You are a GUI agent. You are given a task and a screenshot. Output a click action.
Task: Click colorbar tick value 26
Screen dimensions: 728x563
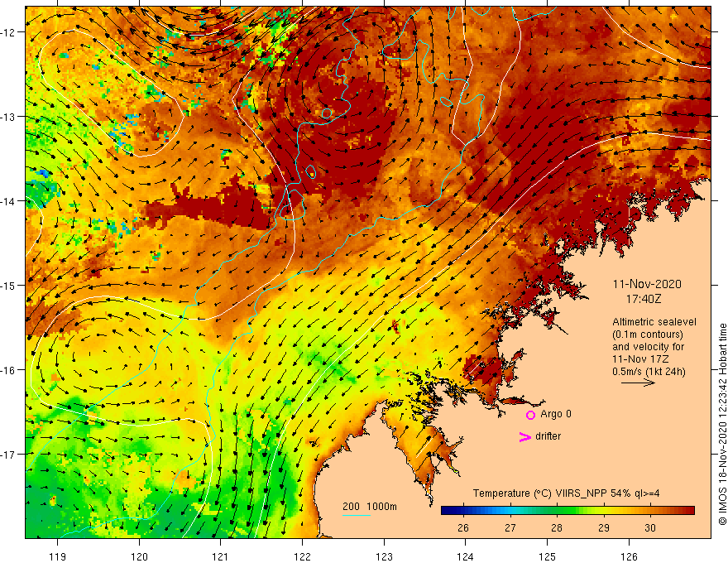pos(463,527)
